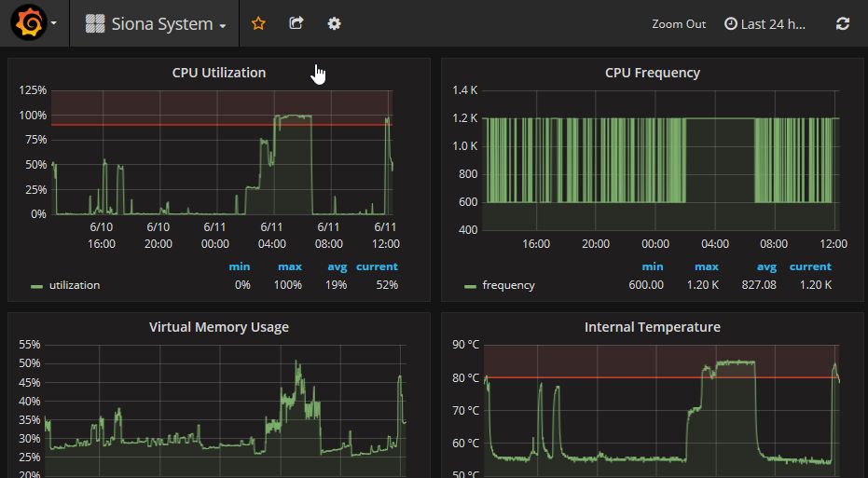Click the green frequency legend color swatch
Viewport: 868px width, 478px height.
(470, 287)
